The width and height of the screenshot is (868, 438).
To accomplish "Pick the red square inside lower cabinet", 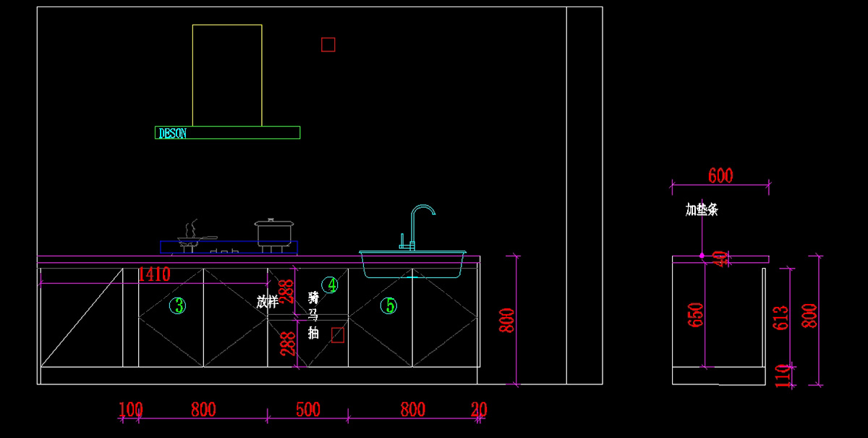I will point(337,334).
